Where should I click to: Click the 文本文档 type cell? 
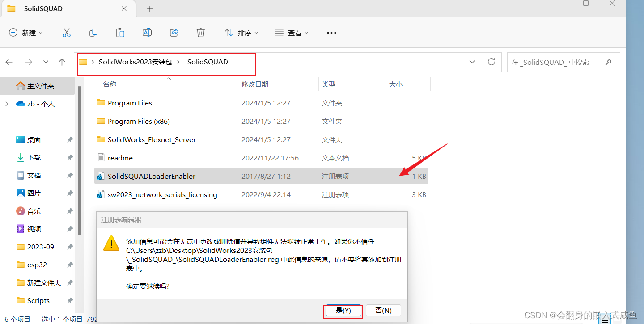coord(335,158)
